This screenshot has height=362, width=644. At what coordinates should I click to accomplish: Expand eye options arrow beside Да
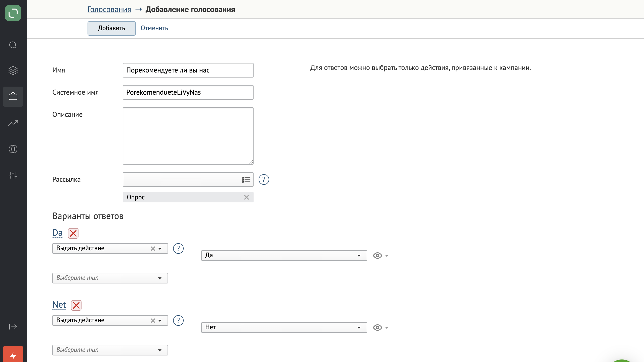coord(387,256)
